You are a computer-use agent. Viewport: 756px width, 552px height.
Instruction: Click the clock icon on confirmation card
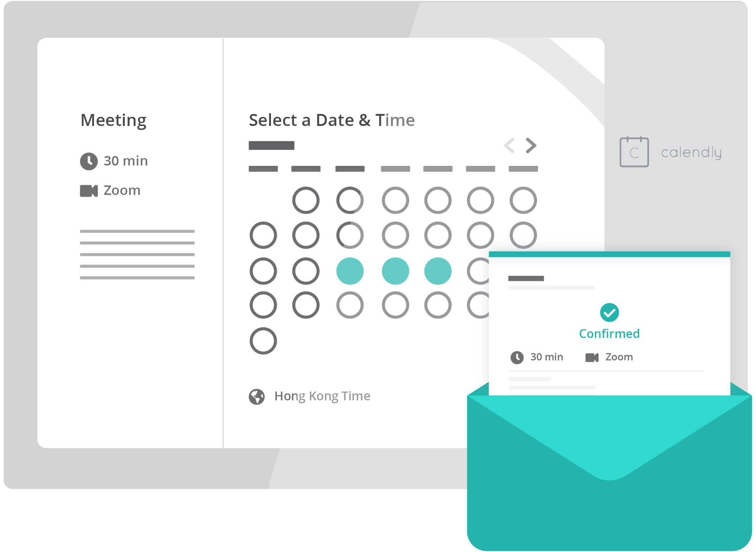point(517,357)
